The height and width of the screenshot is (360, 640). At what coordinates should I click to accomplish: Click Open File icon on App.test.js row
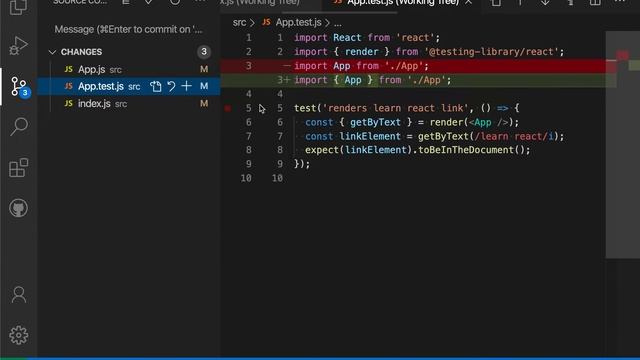[x=156, y=86]
